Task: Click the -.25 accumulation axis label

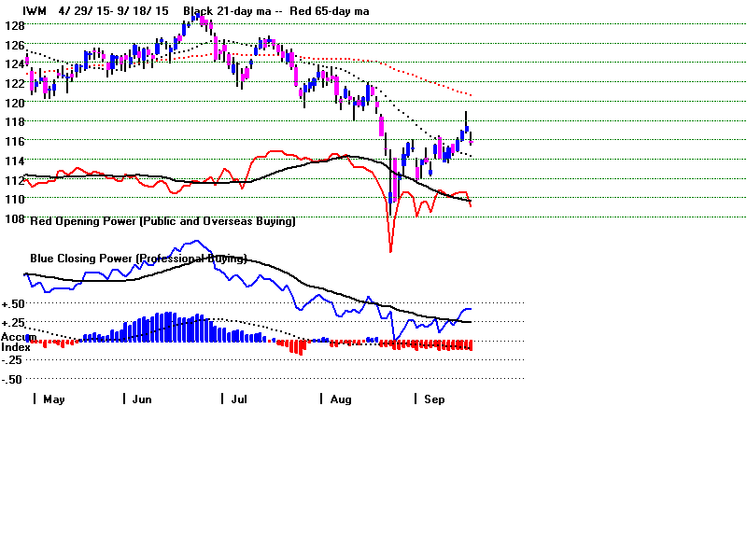Action: [12, 360]
